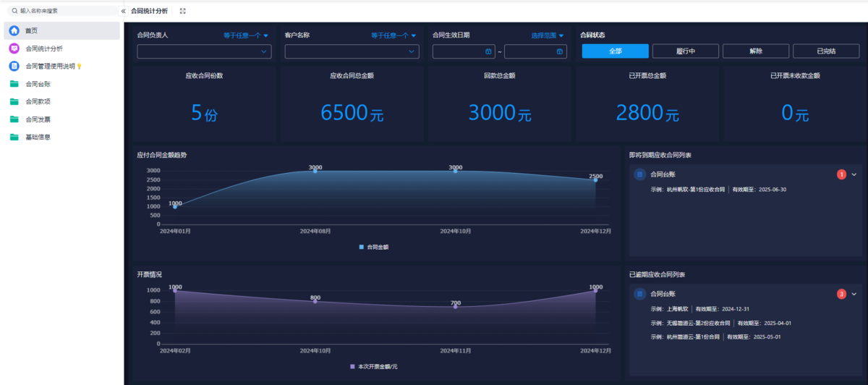Click the 开票情况 chart title

click(x=149, y=275)
